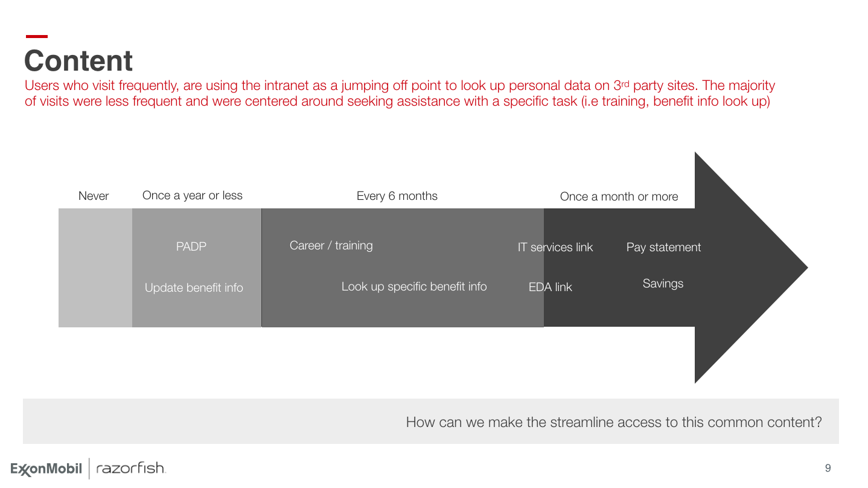Select 'Career / training' text
This screenshot has height=488, width=868.
click(331, 245)
